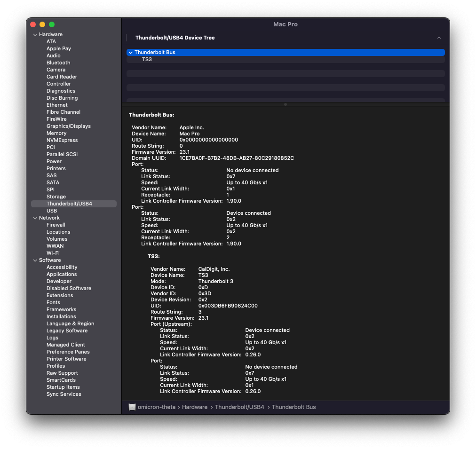Select the TS3 device in the tree
This screenshot has height=449, width=476.
pyautogui.click(x=147, y=60)
